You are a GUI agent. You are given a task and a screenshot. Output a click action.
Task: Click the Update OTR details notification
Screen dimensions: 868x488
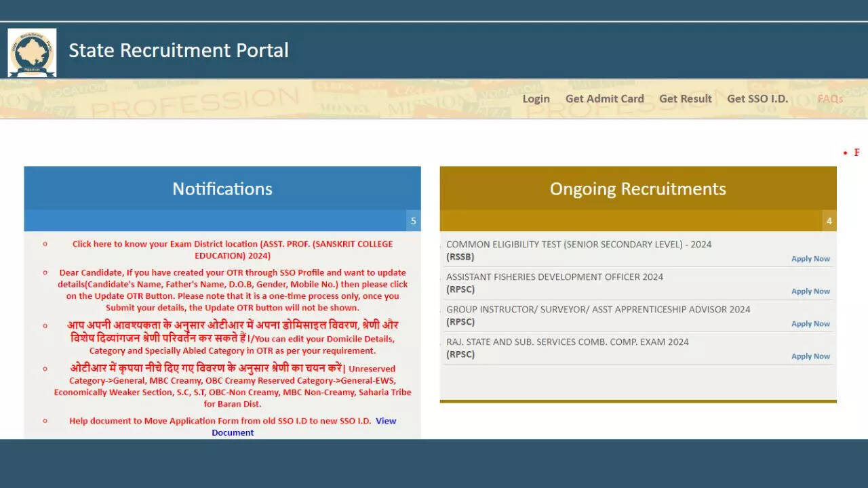pyautogui.click(x=232, y=290)
